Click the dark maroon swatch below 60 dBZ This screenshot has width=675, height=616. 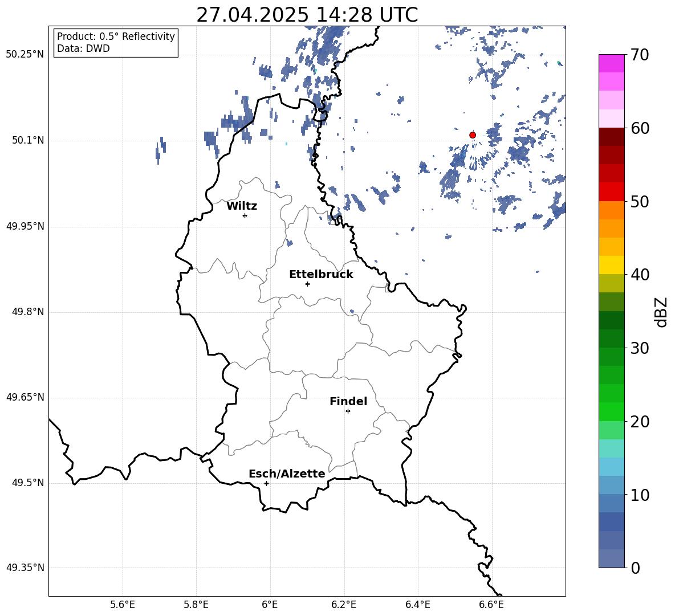click(612, 137)
